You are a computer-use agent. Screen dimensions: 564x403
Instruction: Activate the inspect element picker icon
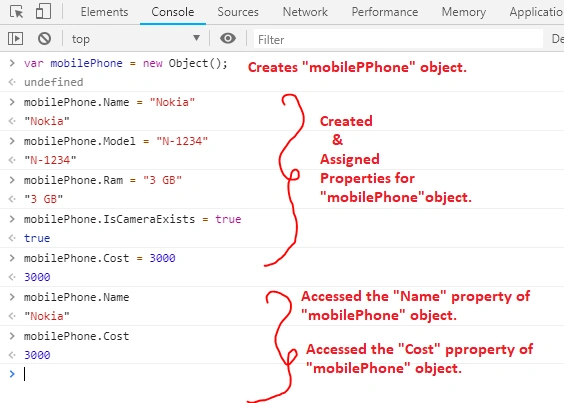point(17,12)
